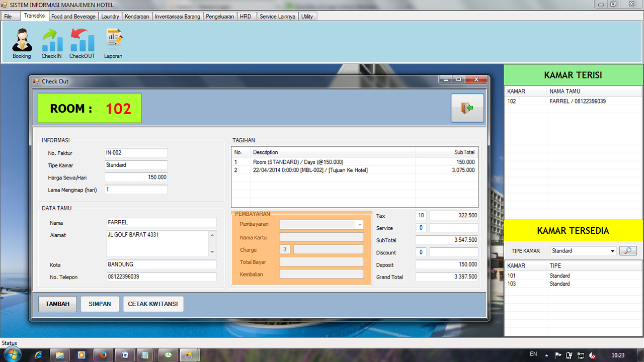The width and height of the screenshot is (644, 362).
Task: Open the CheckIN icon
Action: click(x=51, y=44)
